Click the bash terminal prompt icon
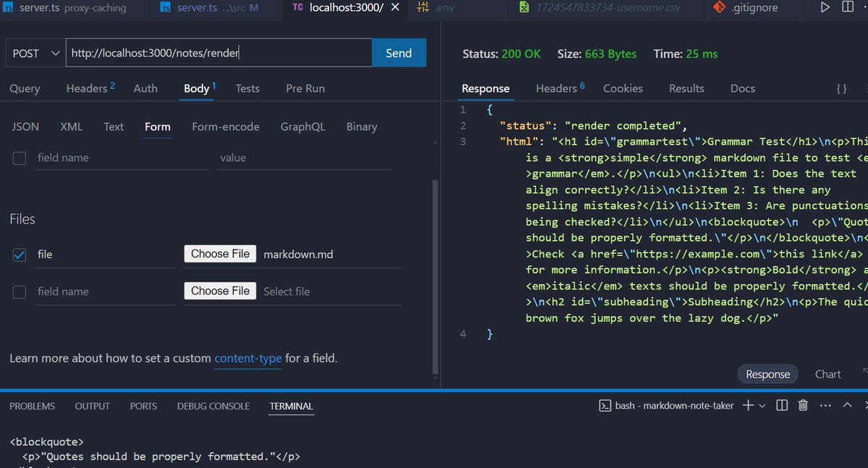 (x=605, y=406)
